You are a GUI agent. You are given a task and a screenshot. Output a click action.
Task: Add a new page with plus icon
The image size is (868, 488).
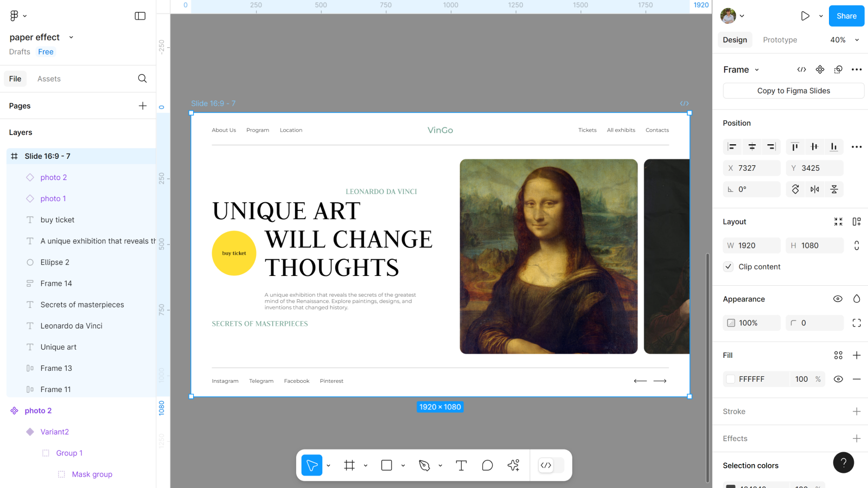[x=143, y=106]
